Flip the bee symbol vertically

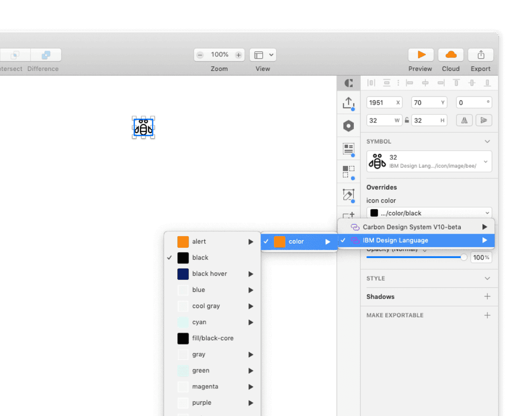point(484,120)
